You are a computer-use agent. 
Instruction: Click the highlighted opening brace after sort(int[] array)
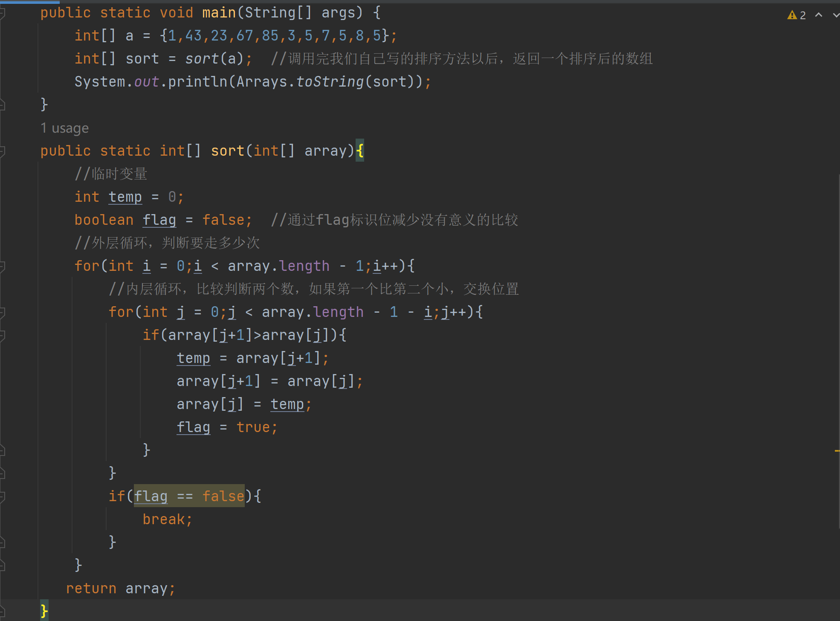[x=360, y=151]
